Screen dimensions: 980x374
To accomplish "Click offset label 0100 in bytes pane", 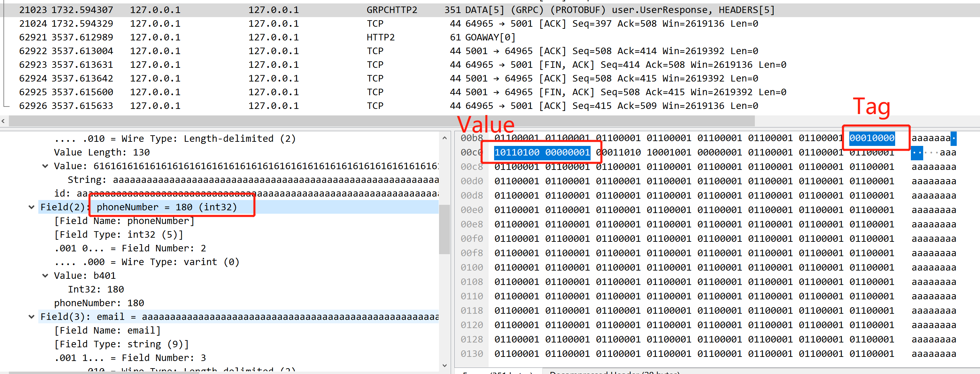I will pyautogui.click(x=472, y=268).
